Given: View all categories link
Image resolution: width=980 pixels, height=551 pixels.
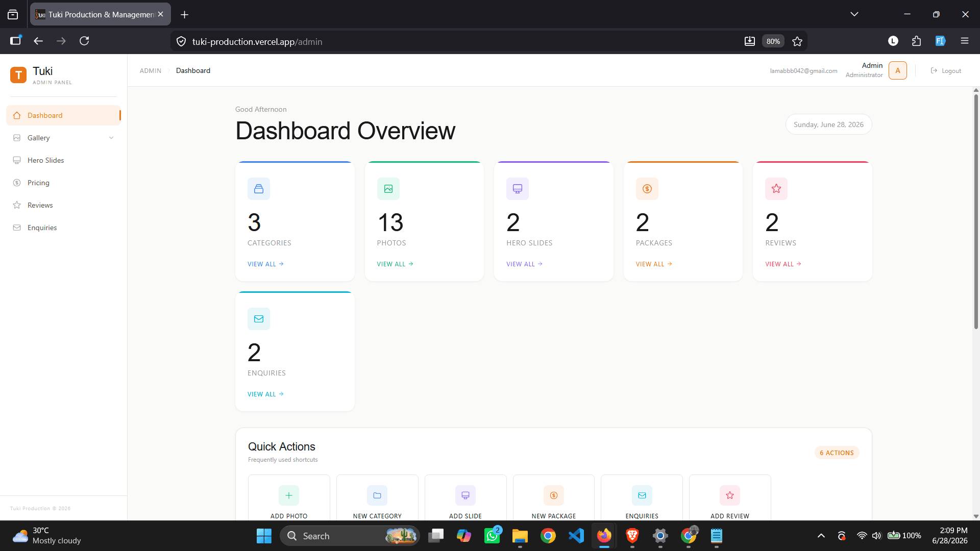Looking at the screenshot, I should pos(265,264).
